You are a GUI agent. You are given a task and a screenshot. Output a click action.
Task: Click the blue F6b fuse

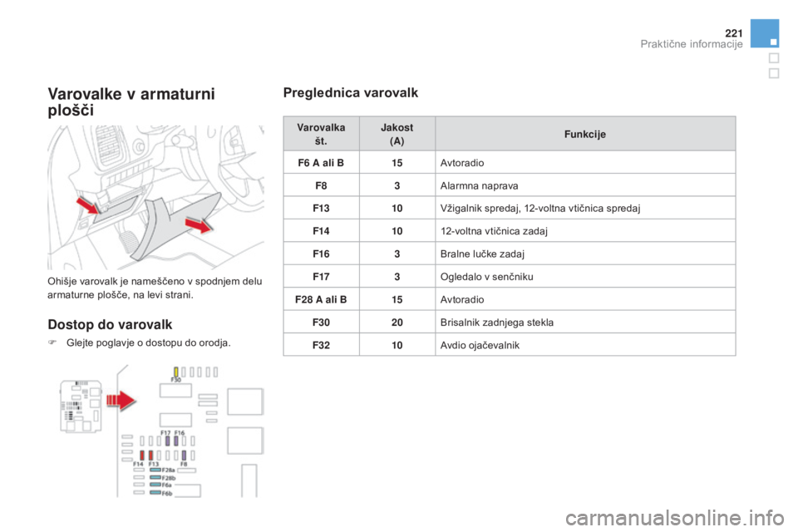coord(155,494)
